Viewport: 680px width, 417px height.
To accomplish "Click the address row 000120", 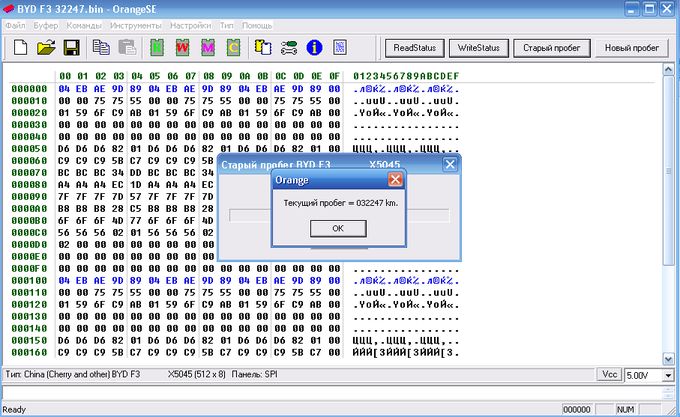I will coord(29,305).
